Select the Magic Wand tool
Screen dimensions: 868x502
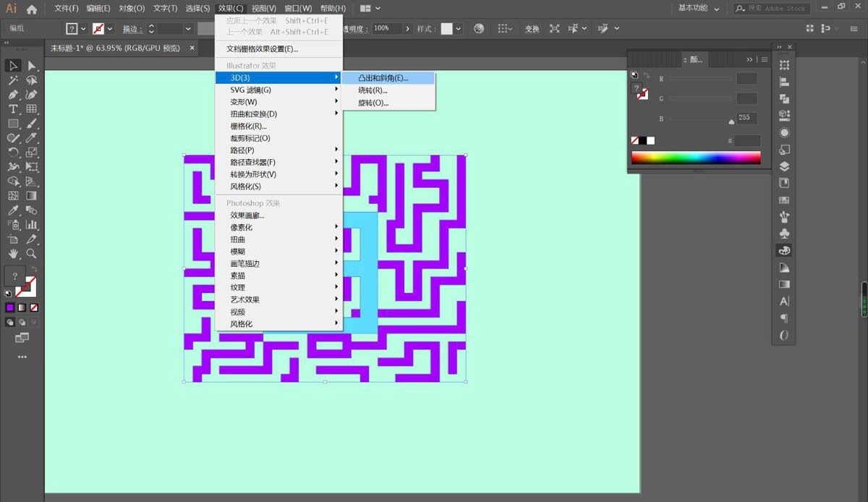[x=13, y=80]
